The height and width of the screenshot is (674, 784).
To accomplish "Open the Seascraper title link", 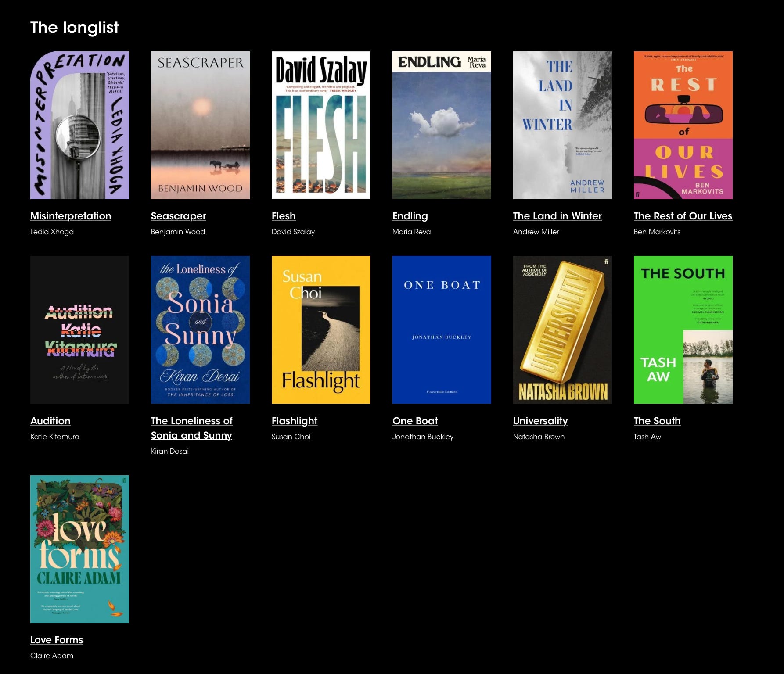I will [178, 216].
